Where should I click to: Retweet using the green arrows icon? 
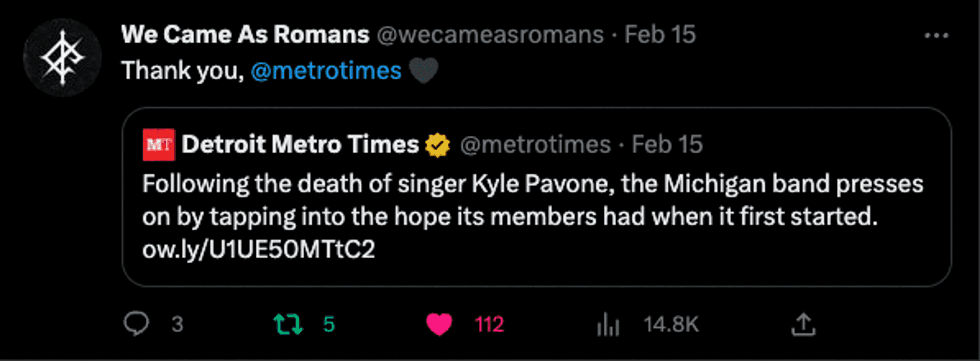pos(288,324)
